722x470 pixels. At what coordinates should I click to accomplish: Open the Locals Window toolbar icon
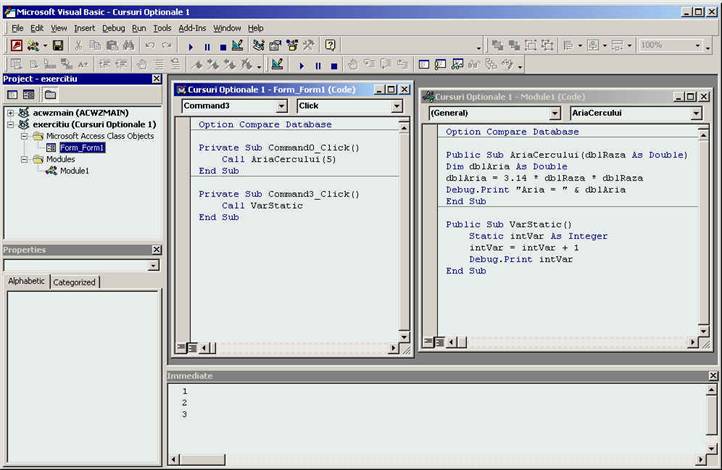point(424,64)
